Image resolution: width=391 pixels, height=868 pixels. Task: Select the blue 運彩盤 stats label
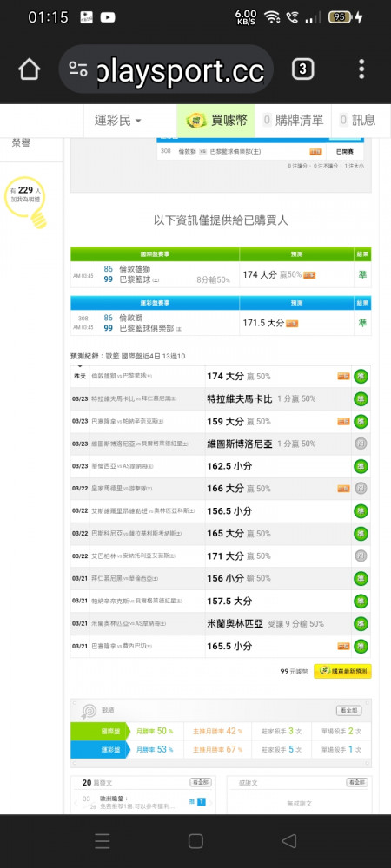coord(100,750)
